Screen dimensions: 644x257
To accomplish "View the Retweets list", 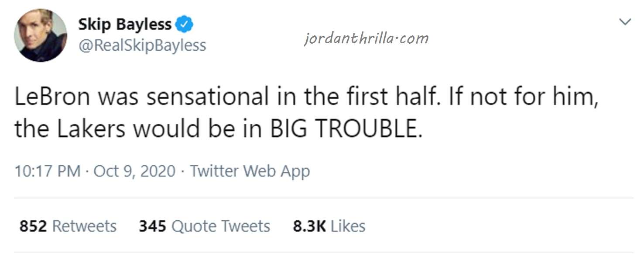I will (x=84, y=226).
